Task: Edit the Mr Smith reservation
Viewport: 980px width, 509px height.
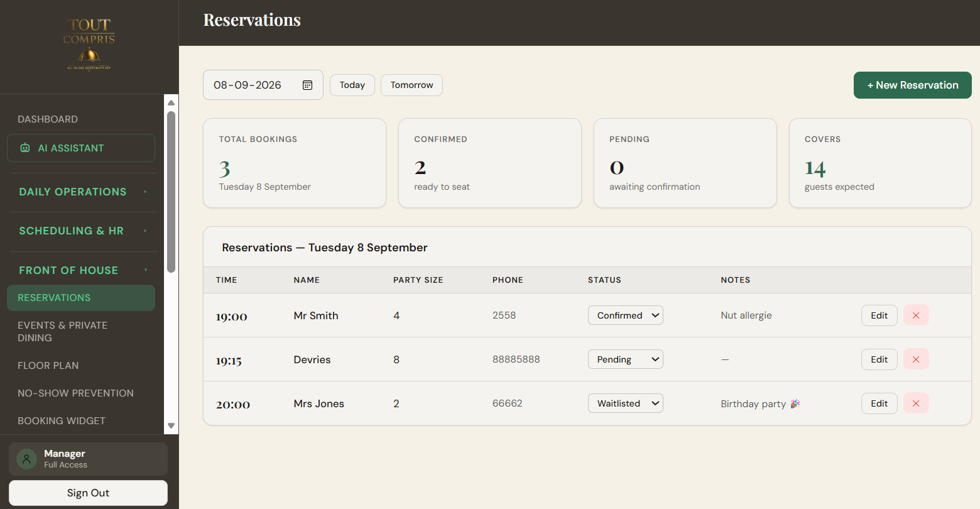Action: pyautogui.click(x=879, y=315)
